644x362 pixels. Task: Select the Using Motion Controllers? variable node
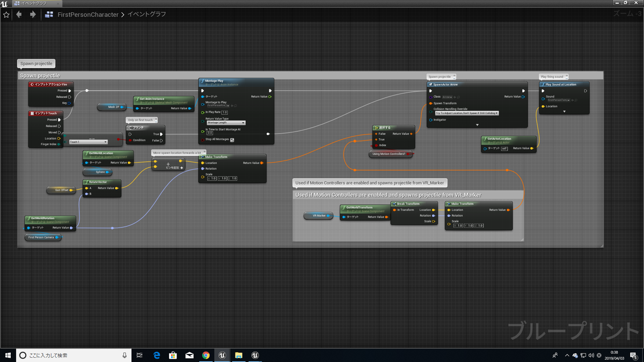[x=391, y=154]
